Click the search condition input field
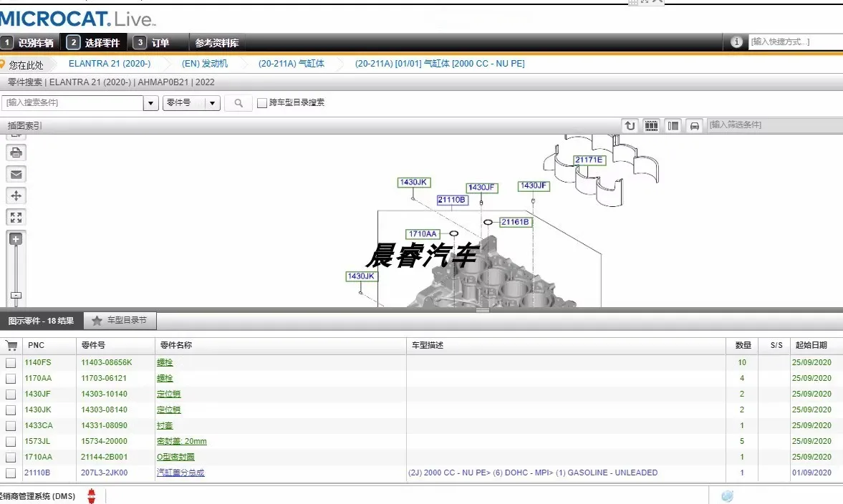The width and height of the screenshot is (843, 504). click(72, 102)
